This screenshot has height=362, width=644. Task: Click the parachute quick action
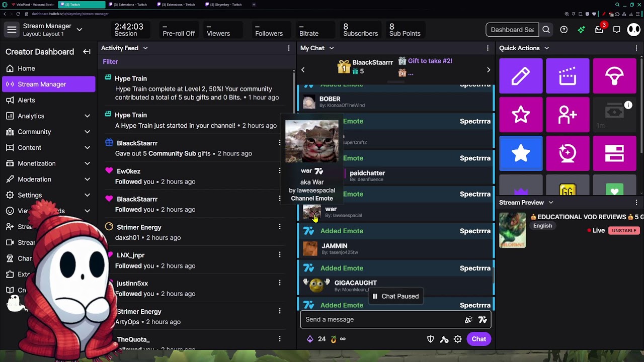point(614,76)
